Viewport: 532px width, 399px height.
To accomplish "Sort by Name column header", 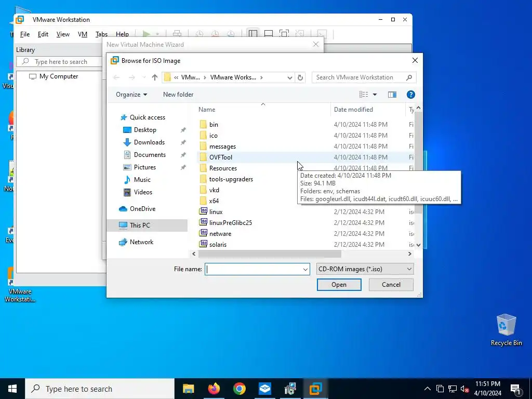I will point(263,110).
